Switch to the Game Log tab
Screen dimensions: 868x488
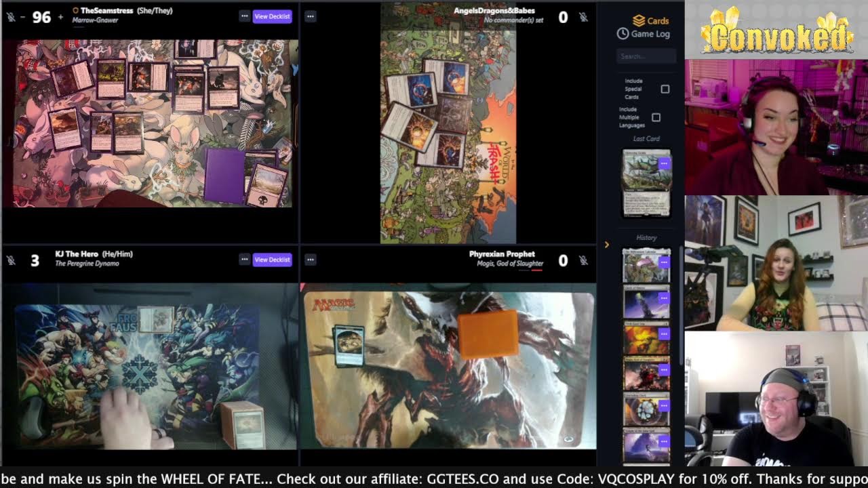point(643,34)
